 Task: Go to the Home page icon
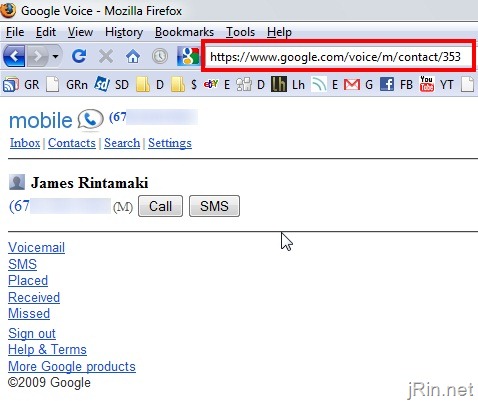point(133,56)
